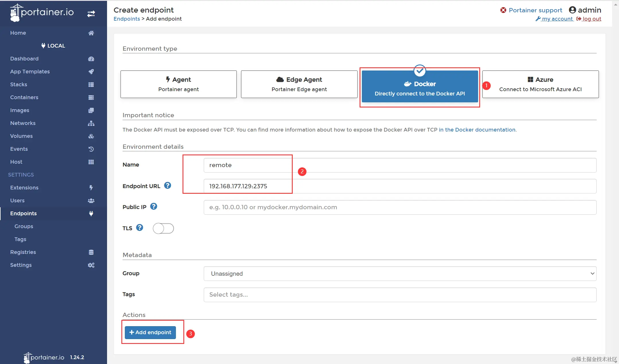
Task: Click the Networks sitemap icon in sidebar
Action: [91, 123]
